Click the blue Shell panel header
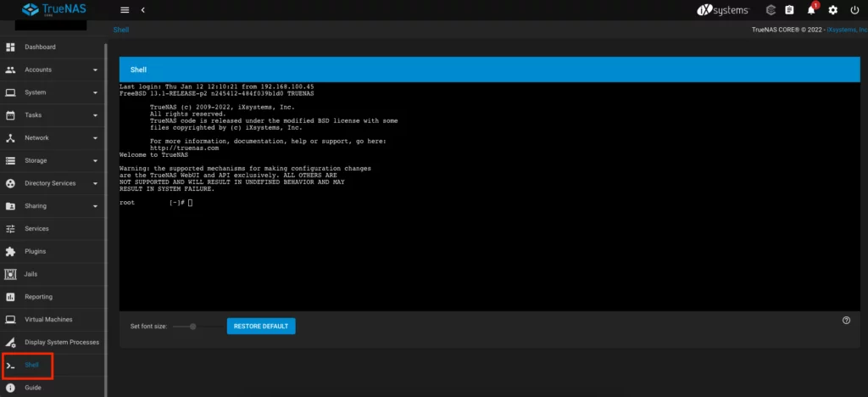Image resolution: width=868 pixels, height=397 pixels. click(x=490, y=70)
